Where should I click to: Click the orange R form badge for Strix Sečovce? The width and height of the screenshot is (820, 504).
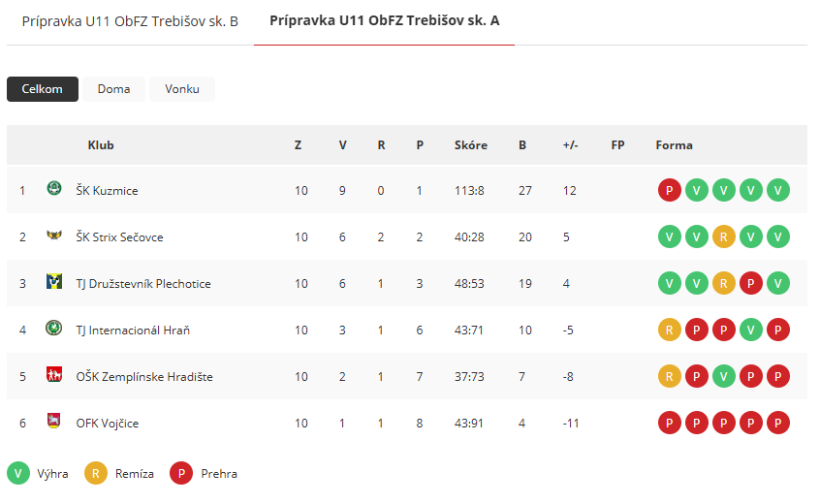click(724, 236)
